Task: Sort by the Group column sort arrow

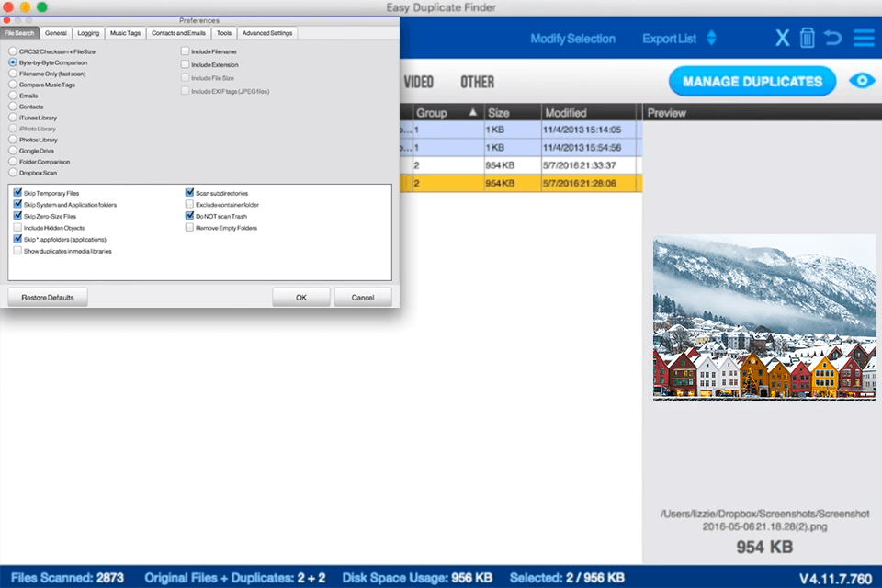Action: point(471,112)
